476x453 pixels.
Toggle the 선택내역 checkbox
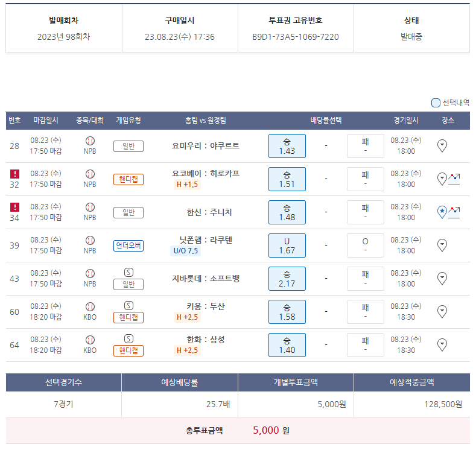(436, 103)
